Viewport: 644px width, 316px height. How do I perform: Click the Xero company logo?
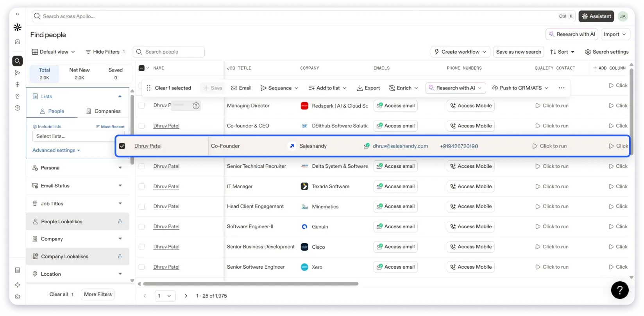[x=304, y=267]
